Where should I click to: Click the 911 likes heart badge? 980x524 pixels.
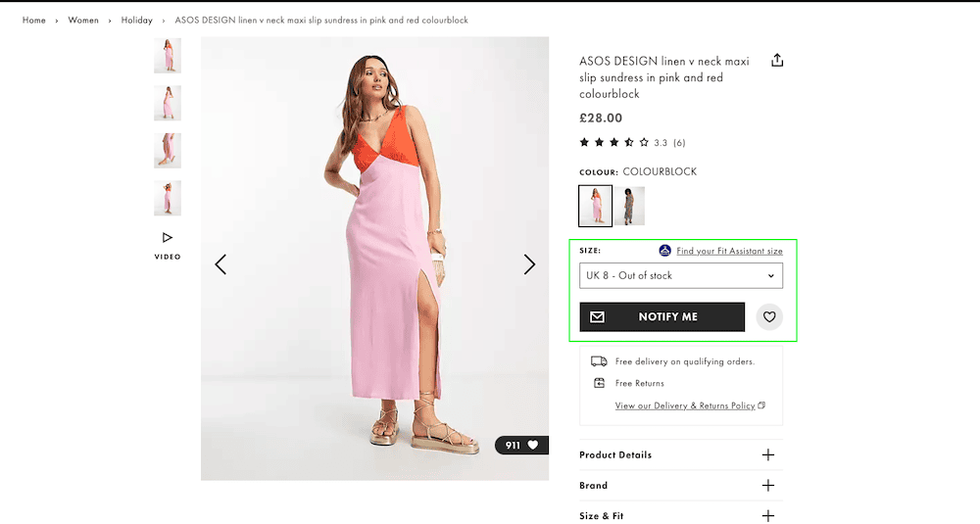pos(522,445)
